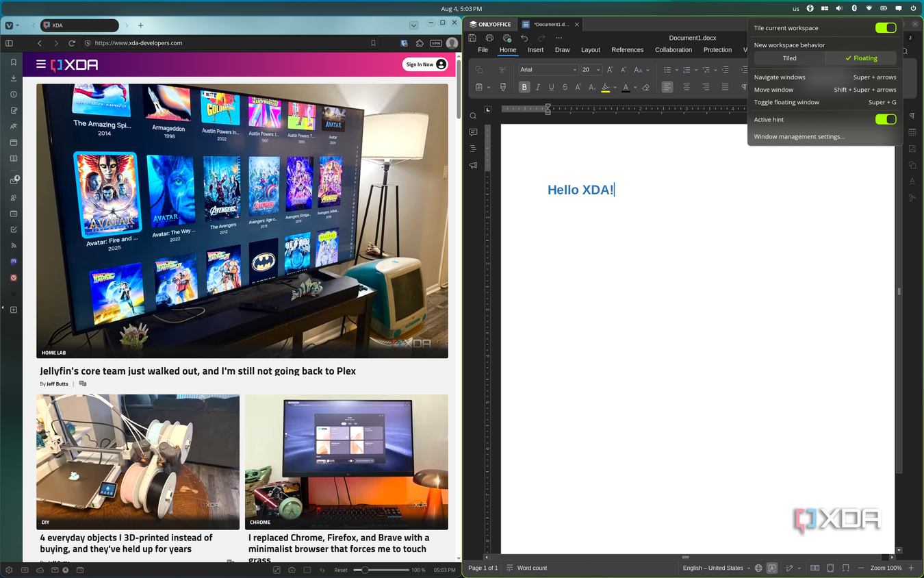Click the yellow highlight color swatch
The width and height of the screenshot is (924, 578).
605,87
